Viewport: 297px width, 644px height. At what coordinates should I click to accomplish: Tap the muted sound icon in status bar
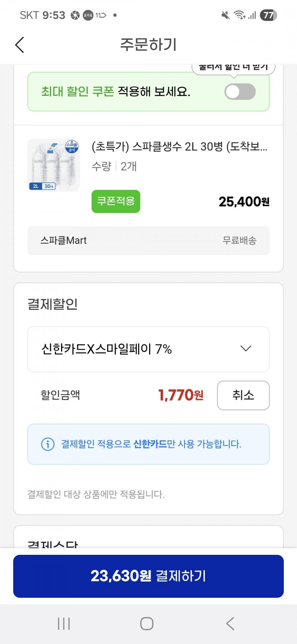coord(225,15)
